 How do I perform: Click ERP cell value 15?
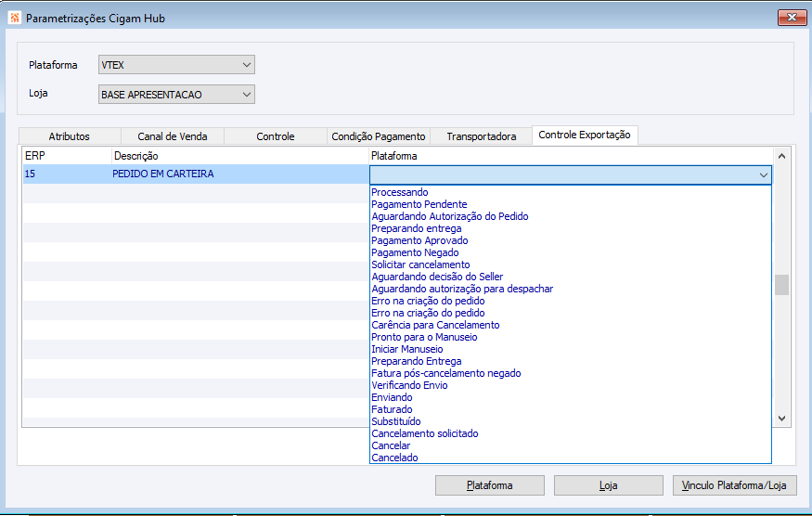pos(30,174)
